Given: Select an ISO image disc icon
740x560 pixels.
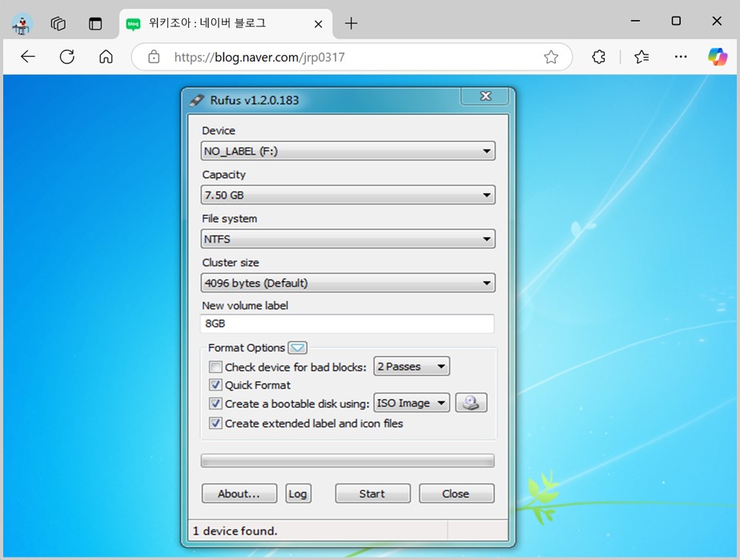Looking at the screenshot, I should point(471,403).
